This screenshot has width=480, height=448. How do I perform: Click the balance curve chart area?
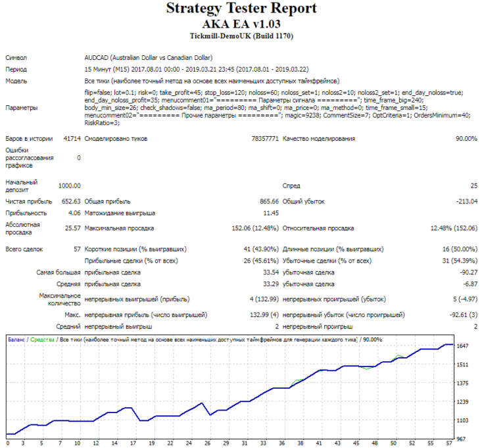[230, 387]
